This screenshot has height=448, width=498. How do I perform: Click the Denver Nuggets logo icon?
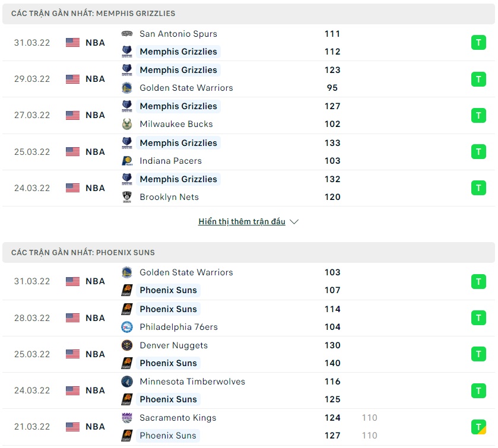pyautogui.click(x=127, y=345)
